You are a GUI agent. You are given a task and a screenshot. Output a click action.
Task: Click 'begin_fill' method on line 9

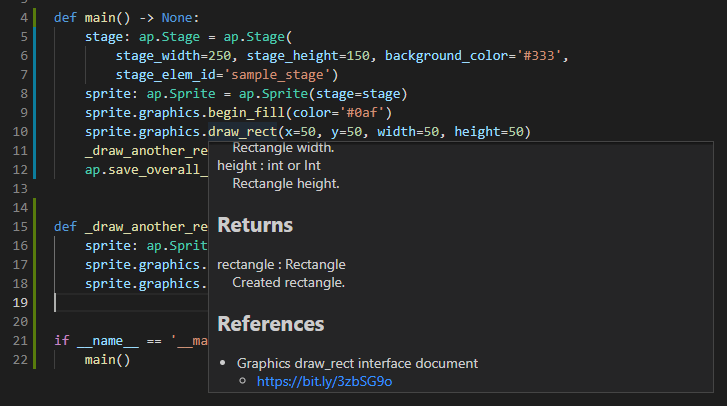coord(246,113)
